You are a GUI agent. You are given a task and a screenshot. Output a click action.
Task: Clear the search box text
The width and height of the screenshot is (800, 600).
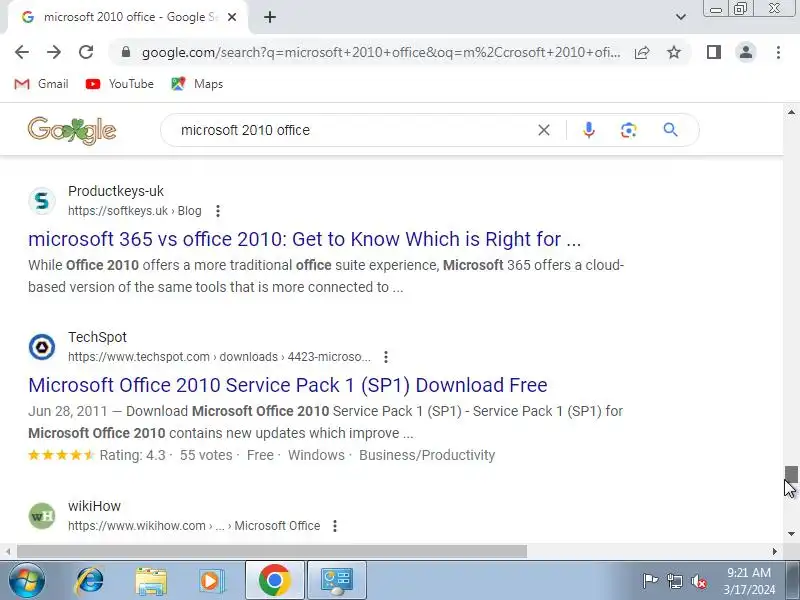click(544, 130)
